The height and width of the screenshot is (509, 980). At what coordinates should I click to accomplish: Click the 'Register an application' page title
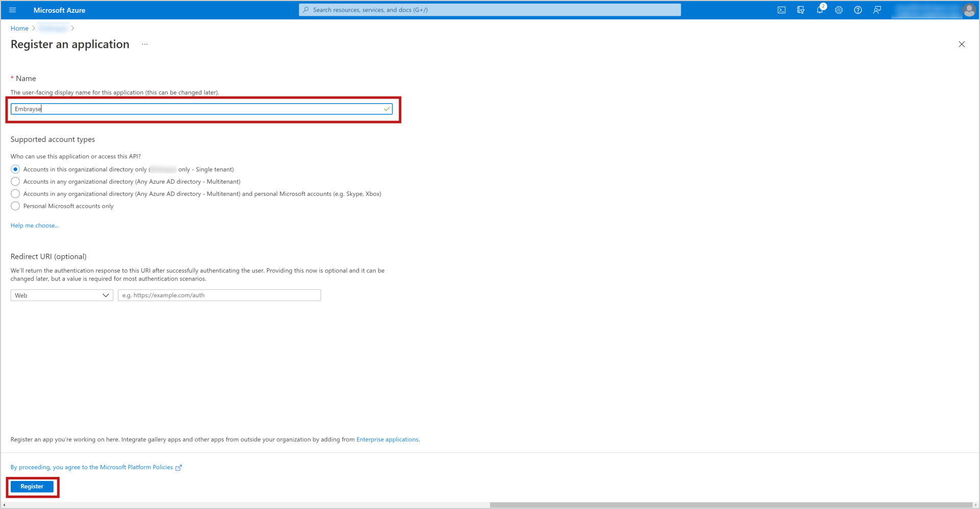(x=70, y=44)
